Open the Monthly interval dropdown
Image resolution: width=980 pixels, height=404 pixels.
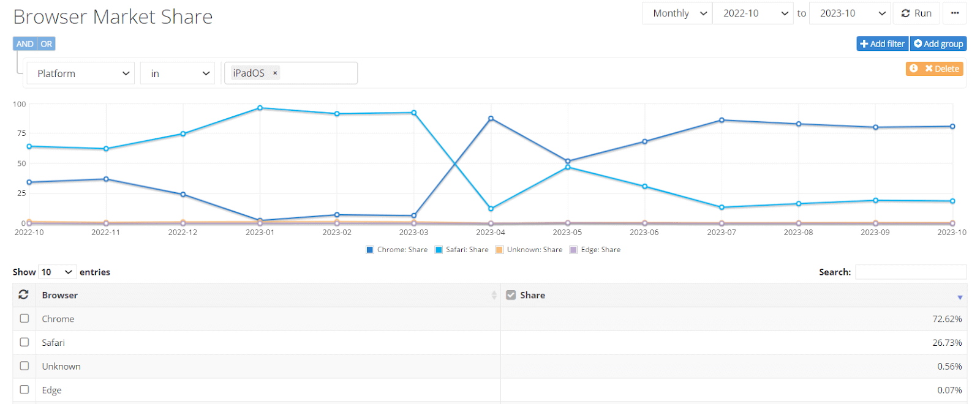(677, 13)
